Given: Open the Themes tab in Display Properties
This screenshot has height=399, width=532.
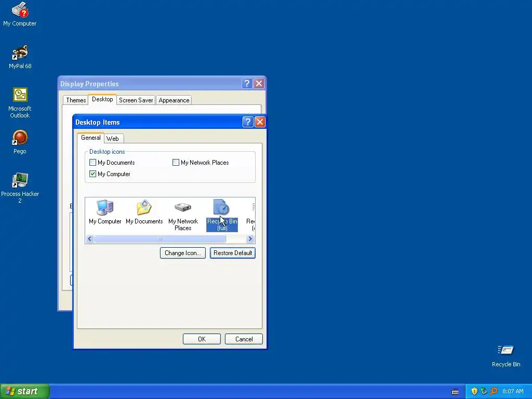Looking at the screenshot, I should click(x=76, y=100).
